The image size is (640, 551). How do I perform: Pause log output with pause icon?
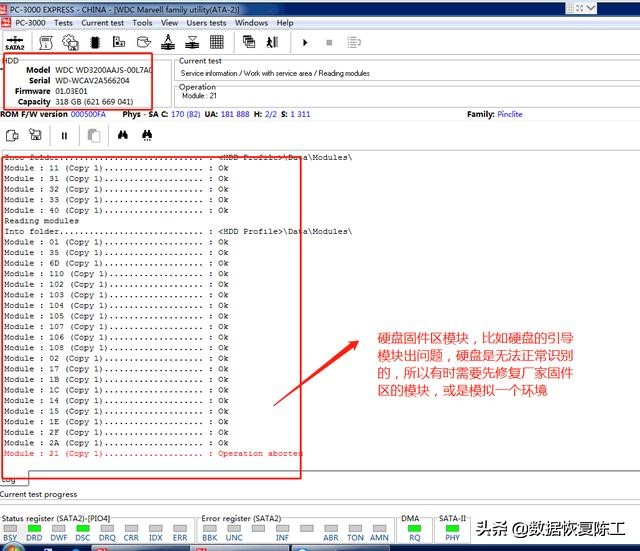tap(64, 136)
